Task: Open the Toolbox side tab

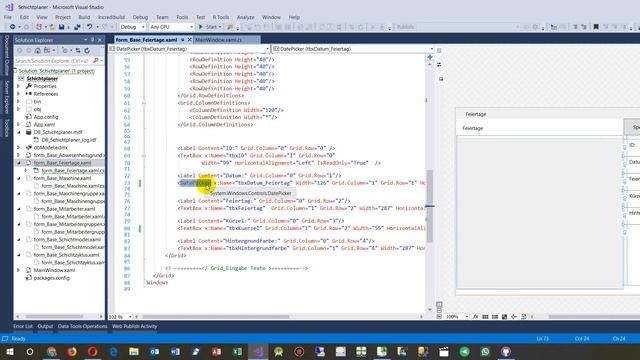Action: 6,128
